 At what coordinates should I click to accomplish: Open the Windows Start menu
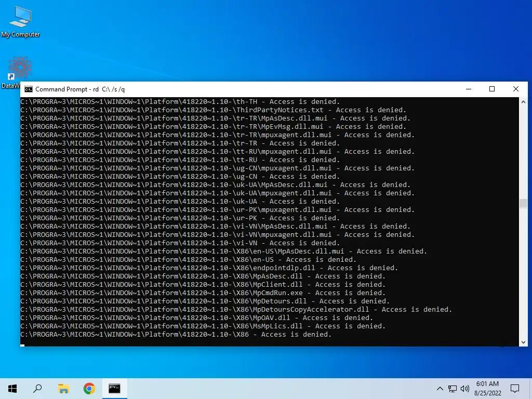pos(12,389)
